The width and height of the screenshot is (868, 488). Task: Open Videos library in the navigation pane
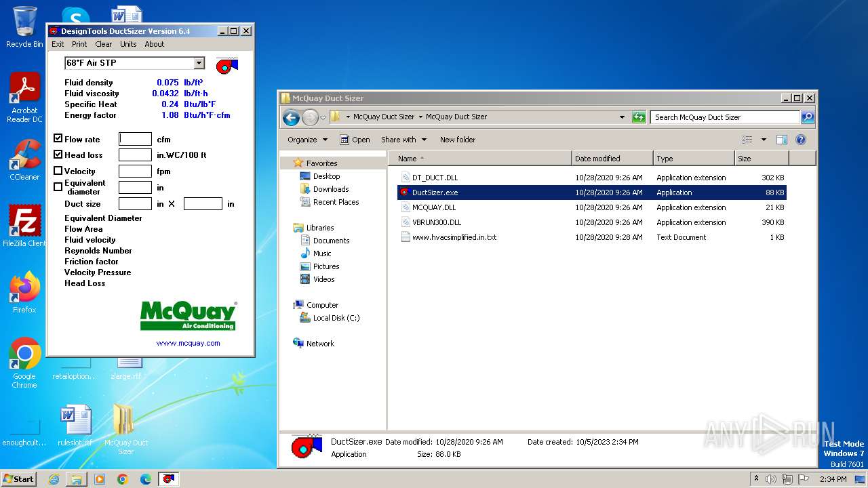click(x=323, y=279)
